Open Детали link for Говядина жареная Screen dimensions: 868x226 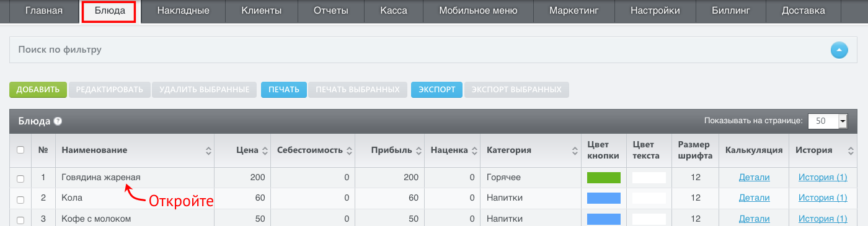pos(754,177)
